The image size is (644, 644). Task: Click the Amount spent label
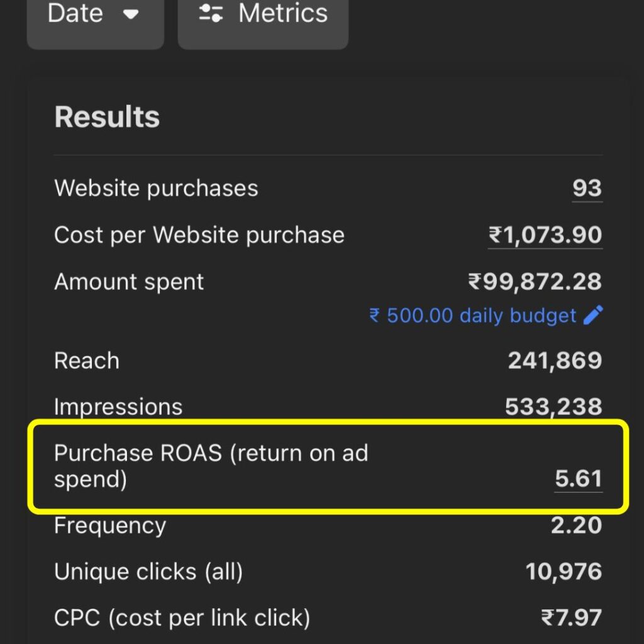tap(129, 282)
